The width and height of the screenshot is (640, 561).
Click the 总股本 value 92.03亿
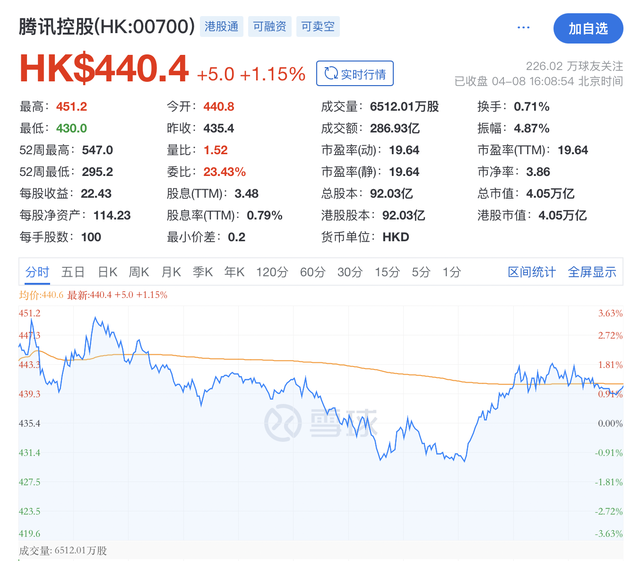pyautogui.click(x=391, y=193)
